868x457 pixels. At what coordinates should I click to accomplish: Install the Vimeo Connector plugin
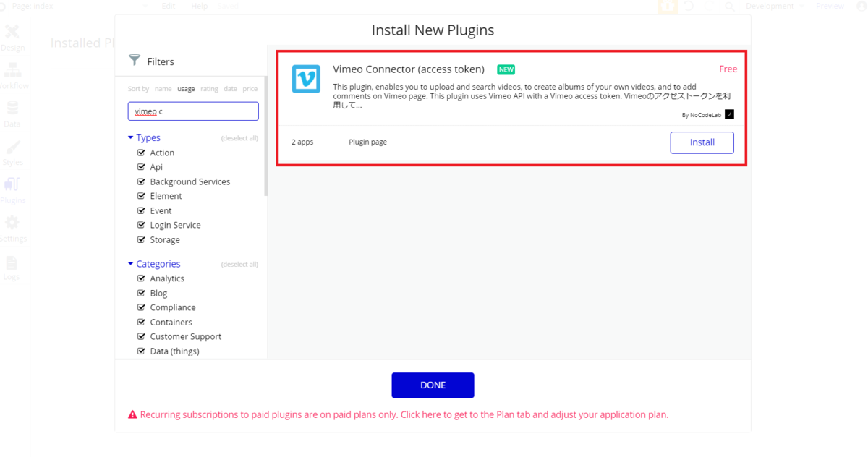click(702, 142)
